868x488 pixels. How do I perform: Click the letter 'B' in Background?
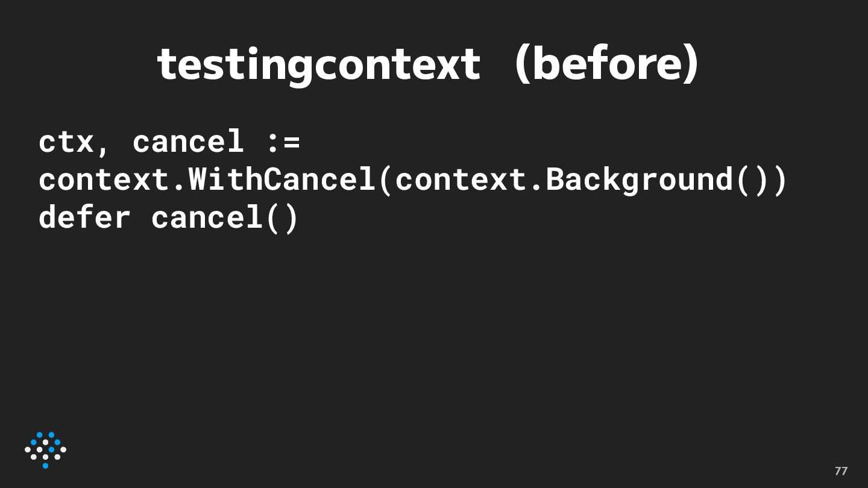tap(554, 180)
